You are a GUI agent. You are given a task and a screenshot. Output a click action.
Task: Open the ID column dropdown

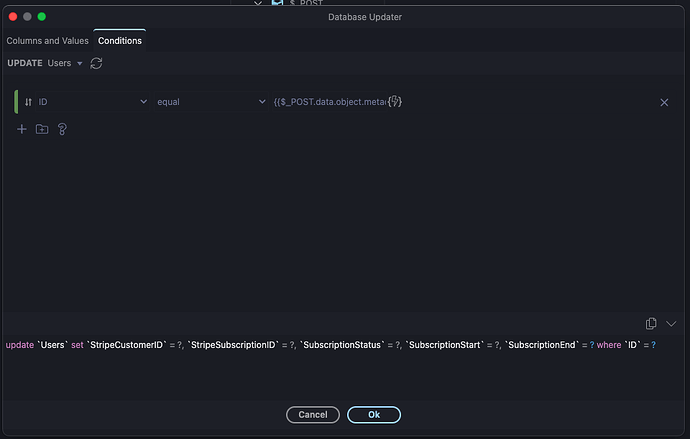coord(93,102)
